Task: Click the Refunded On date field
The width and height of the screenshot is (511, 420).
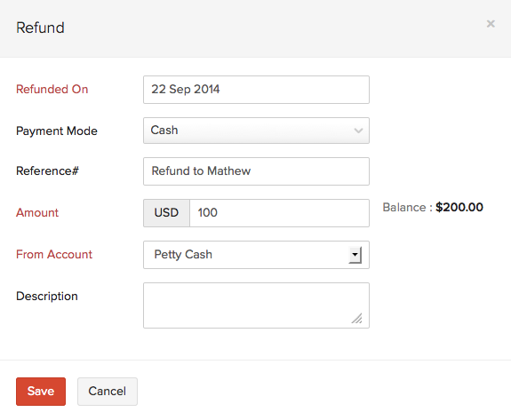Action: coord(256,90)
